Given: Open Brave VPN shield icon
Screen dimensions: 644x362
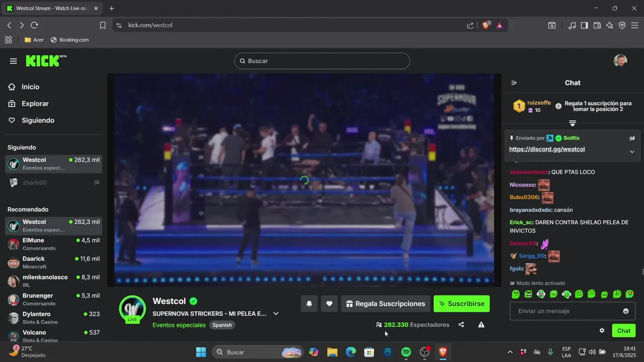Looking at the screenshot, I should pyautogui.click(x=622, y=25).
